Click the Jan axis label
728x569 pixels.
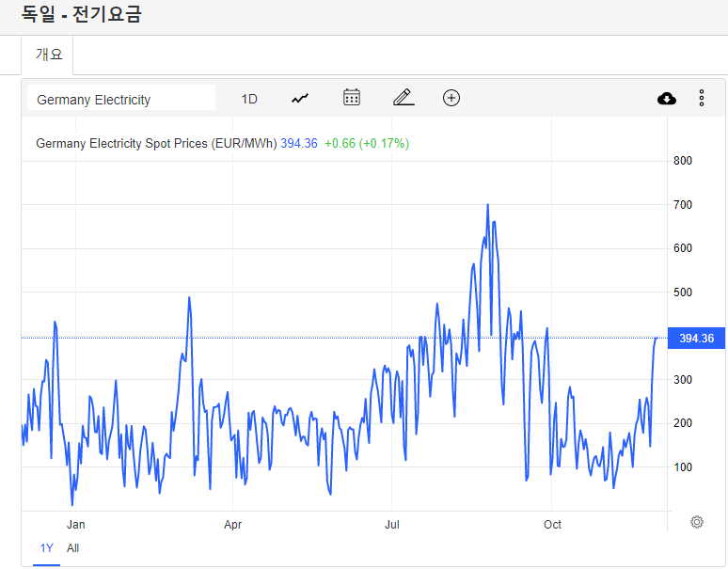[x=75, y=525]
